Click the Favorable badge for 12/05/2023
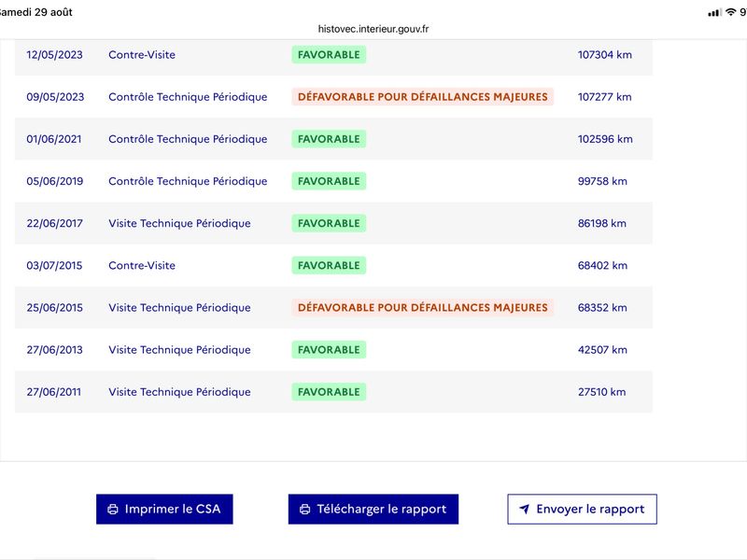The image size is (747, 560). [x=329, y=55]
